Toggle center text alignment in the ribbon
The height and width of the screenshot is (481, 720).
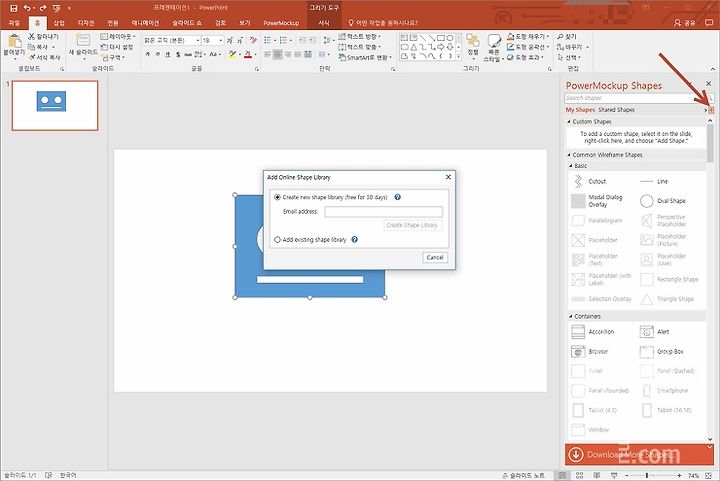coord(277,55)
